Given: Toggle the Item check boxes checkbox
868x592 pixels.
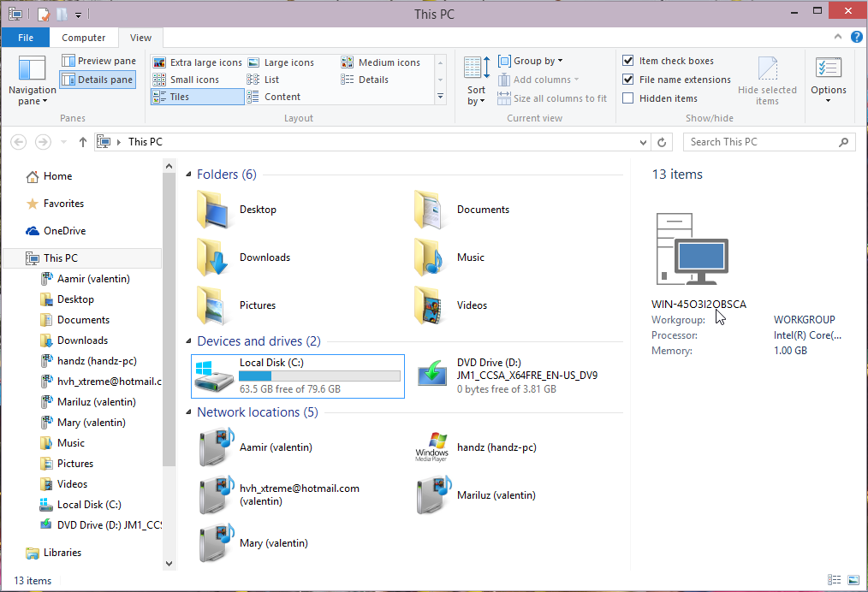Looking at the screenshot, I should tap(628, 61).
